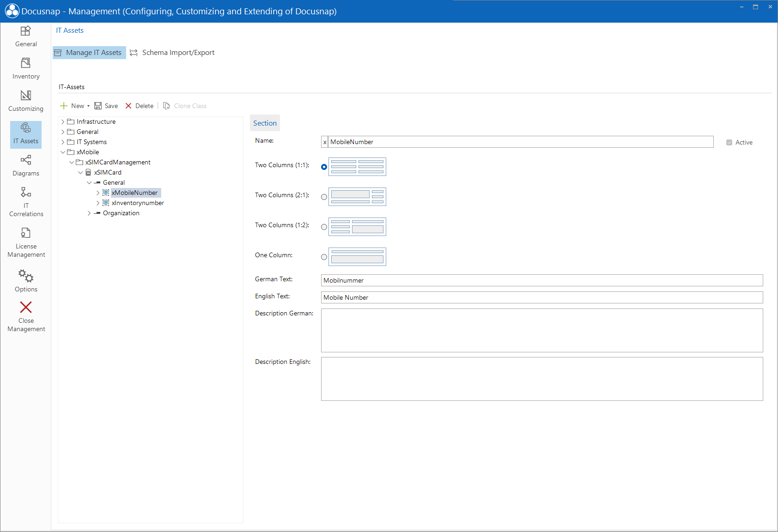Toggle the Active checkbox
Viewport: 778px width, 532px height.
729,142
